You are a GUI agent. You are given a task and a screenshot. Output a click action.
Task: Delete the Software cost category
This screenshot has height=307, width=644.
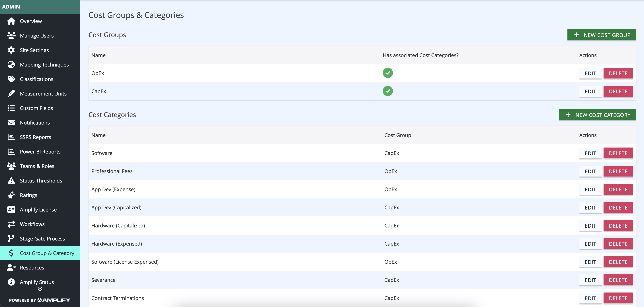tap(618, 153)
